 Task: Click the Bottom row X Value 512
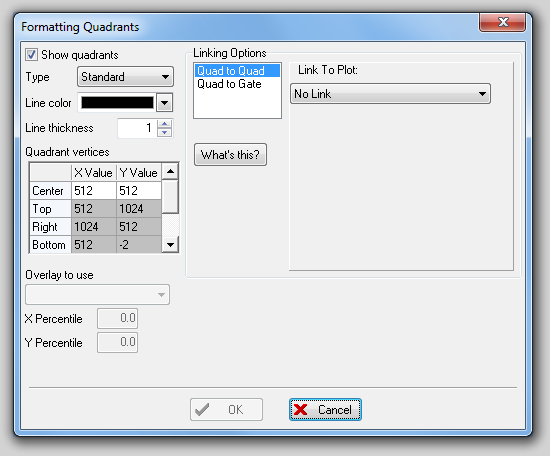[x=94, y=244]
